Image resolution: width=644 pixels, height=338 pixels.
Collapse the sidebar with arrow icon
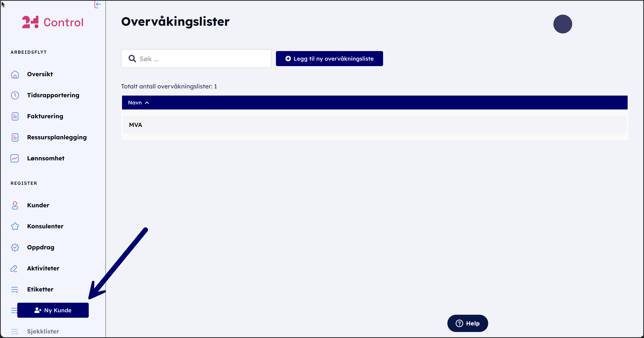(x=98, y=4)
